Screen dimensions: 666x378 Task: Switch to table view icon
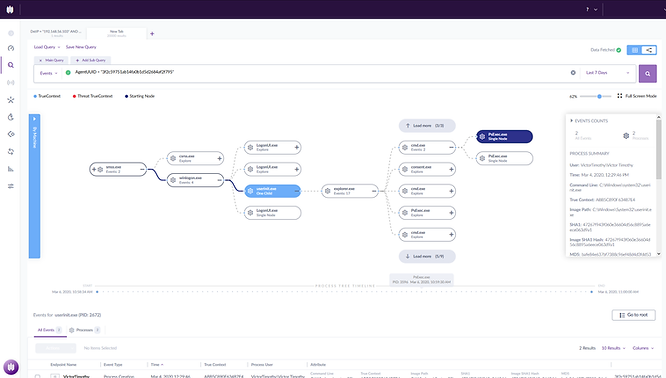[x=635, y=50]
